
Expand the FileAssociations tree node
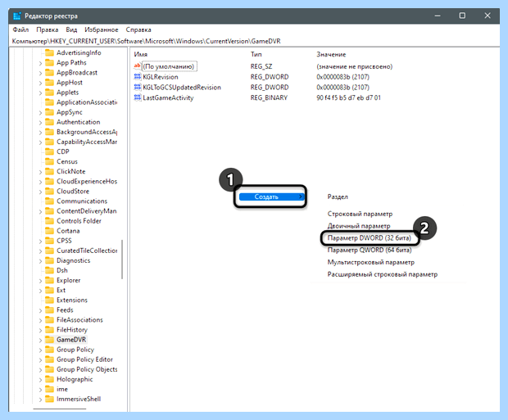coord(40,321)
